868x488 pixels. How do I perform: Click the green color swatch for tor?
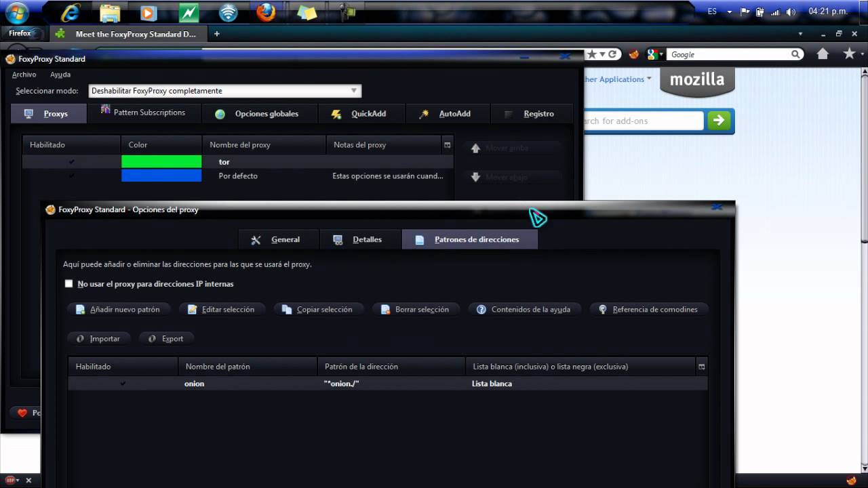click(161, 162)
